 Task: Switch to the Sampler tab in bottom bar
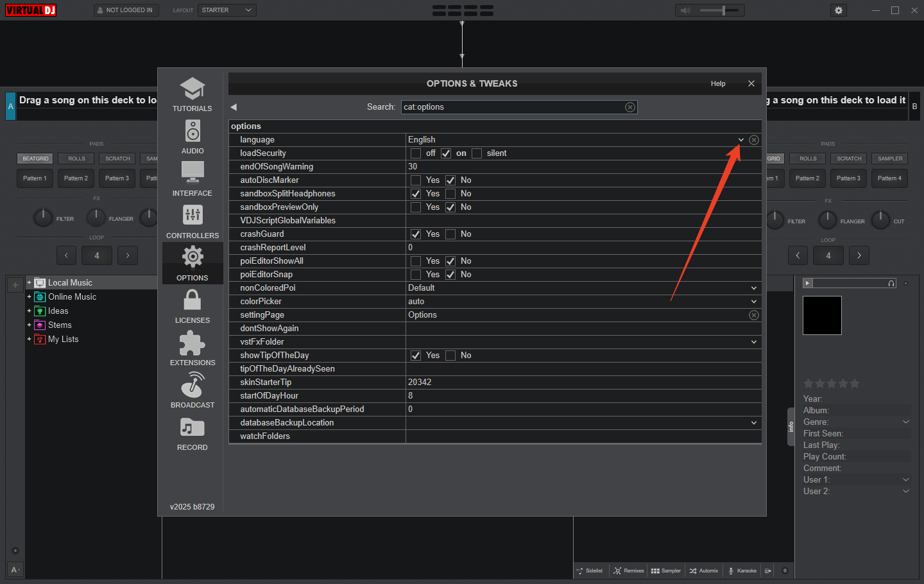point(666,571)
